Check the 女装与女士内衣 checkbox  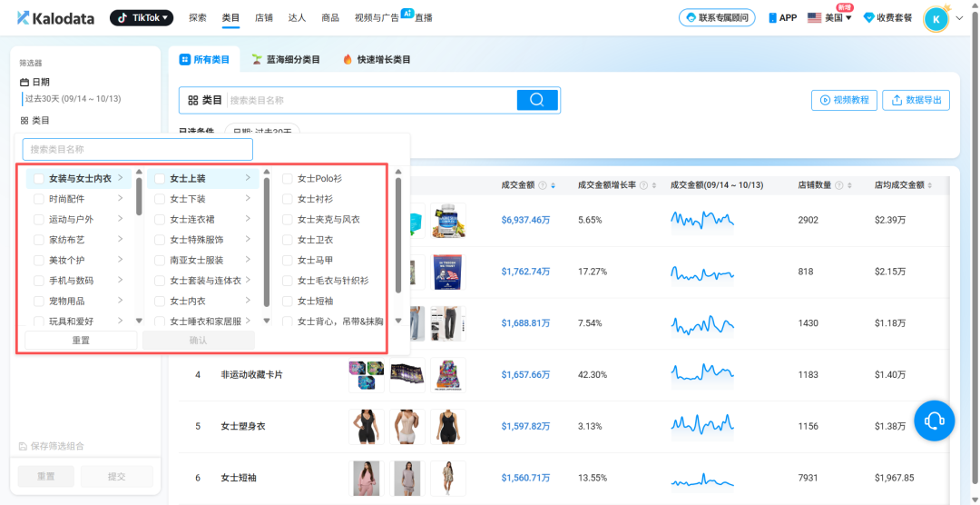(x=38, y=179)
